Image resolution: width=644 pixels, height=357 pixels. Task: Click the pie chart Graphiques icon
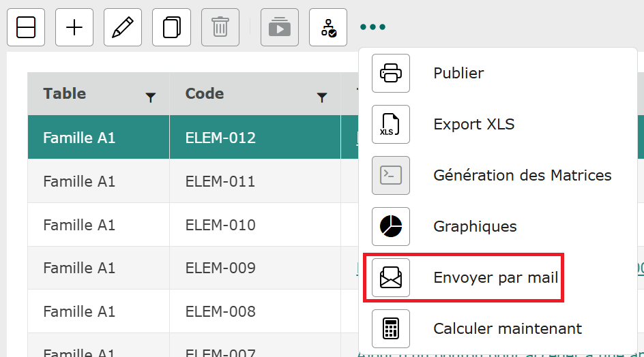point(391,226)
